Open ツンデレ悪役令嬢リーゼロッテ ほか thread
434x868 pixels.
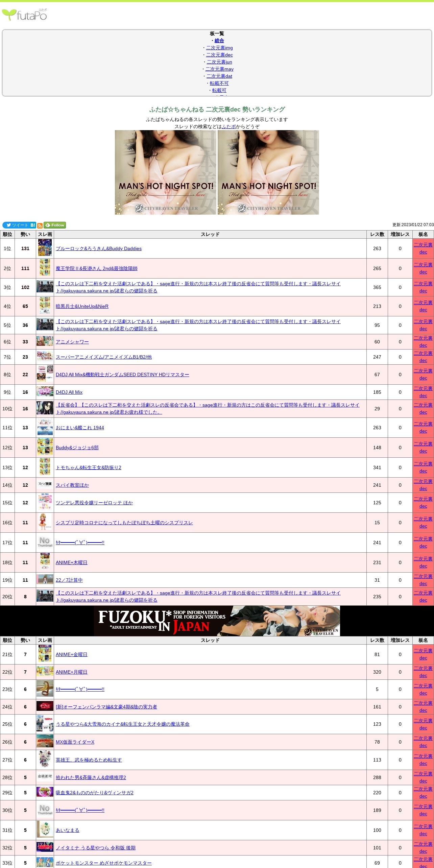pyautogui.click(x=94, y=503)
